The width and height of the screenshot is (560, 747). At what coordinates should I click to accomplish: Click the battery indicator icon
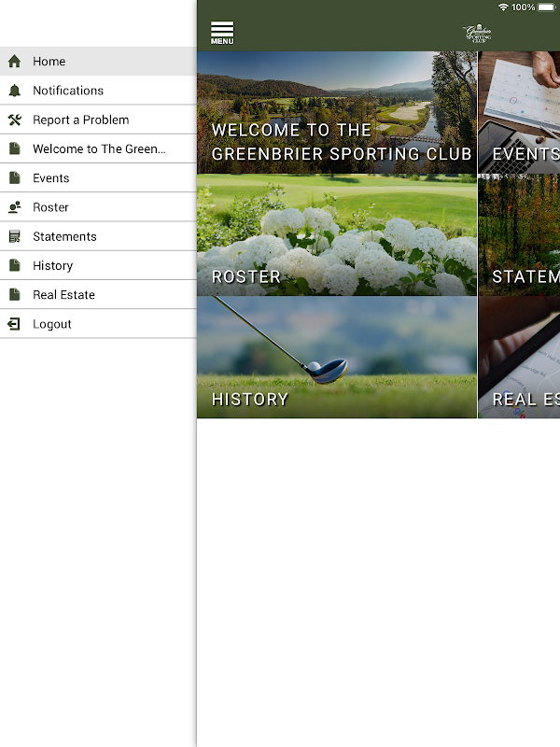pyautogui.click(x=547, y=7)
